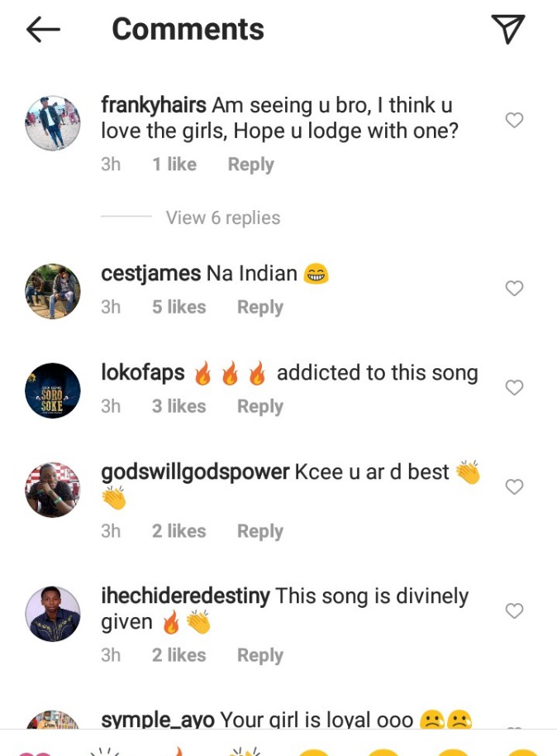View the 3 likes on lokofaps's comment
Image resolution: width=557 pixels, height=756 pixels.
coord(179,406)
